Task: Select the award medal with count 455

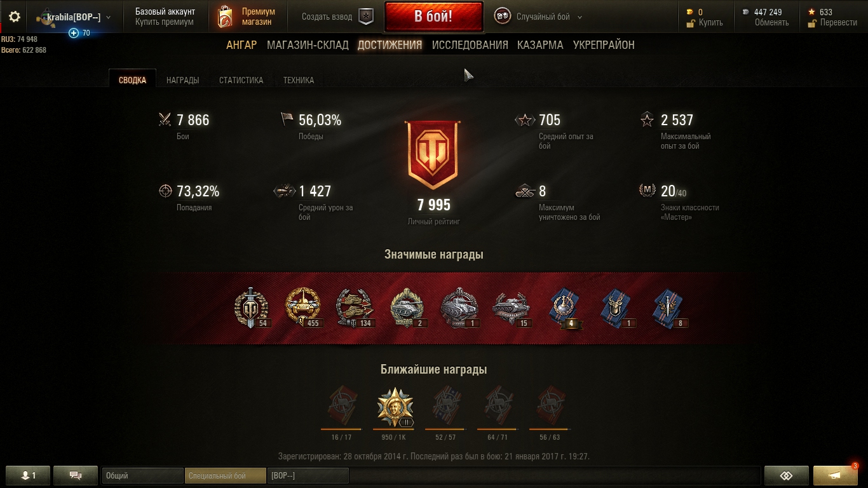Action: click(x=302, y=308)
